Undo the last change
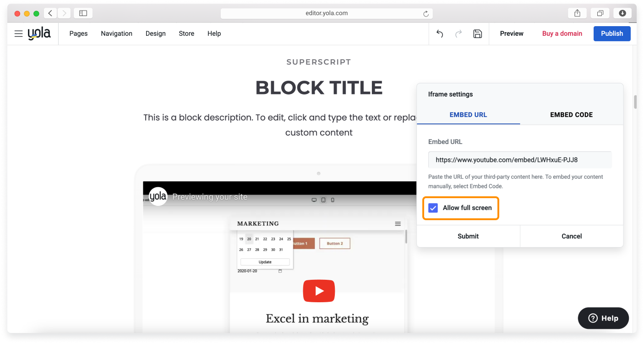The width and height of the screenshot is (644, 344). click(439, 33)
